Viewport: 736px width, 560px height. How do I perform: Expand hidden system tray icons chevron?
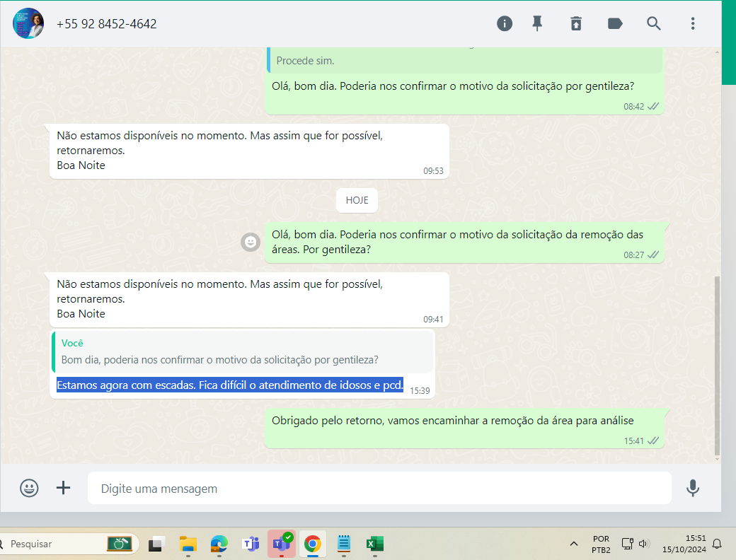click(x=573, y=544)
